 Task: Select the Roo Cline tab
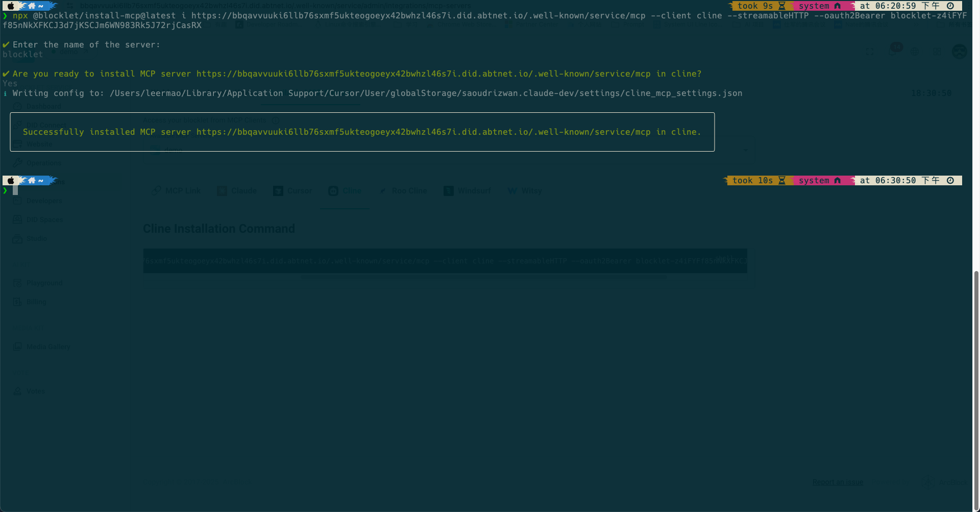pyautogui.click(x=403, y=191)
